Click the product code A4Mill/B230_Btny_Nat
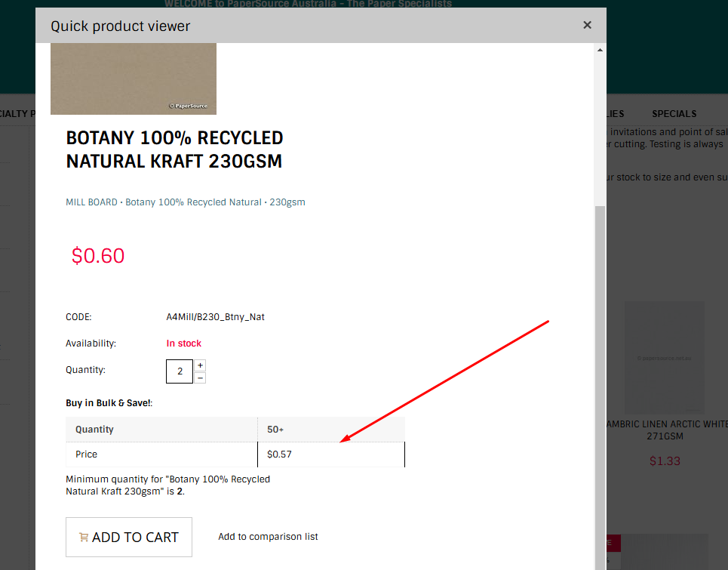728x570 pixels. (x=216, y=317)
